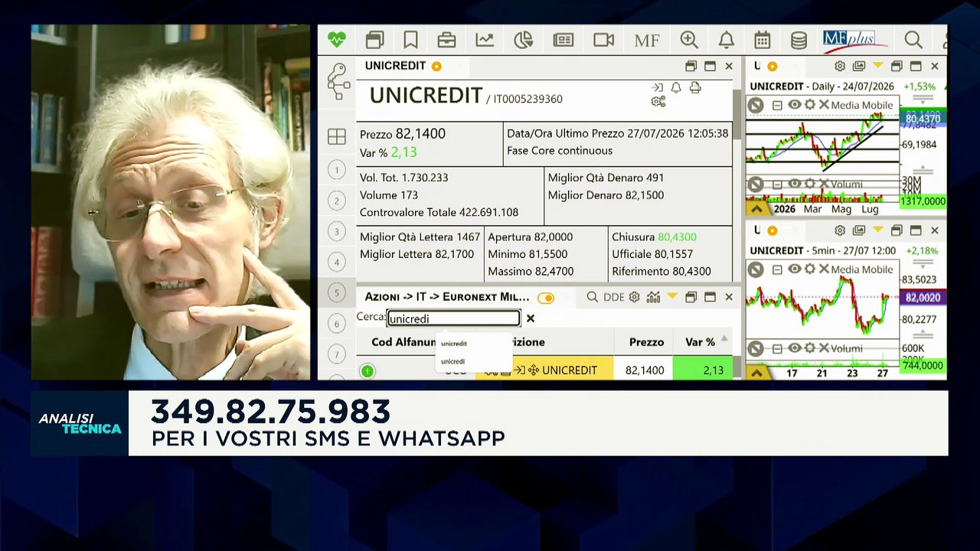Screen dimensions: 980x551
Task: Switch to workspace 2 in left sidebar
Action: [337, 201]
